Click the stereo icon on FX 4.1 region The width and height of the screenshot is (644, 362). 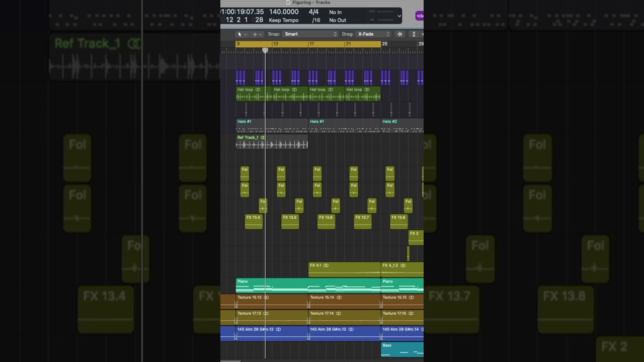(x=326, y=265)
